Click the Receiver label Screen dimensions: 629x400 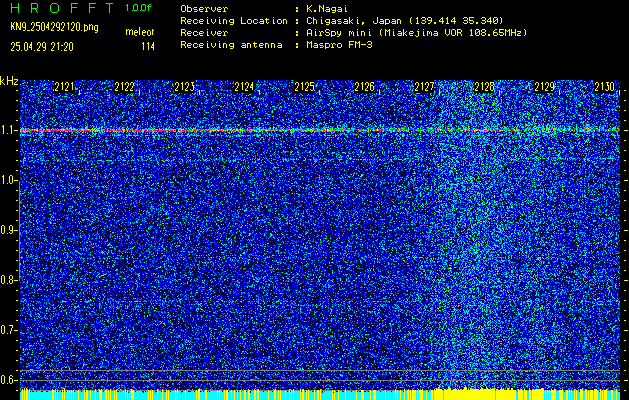(204, 32)
